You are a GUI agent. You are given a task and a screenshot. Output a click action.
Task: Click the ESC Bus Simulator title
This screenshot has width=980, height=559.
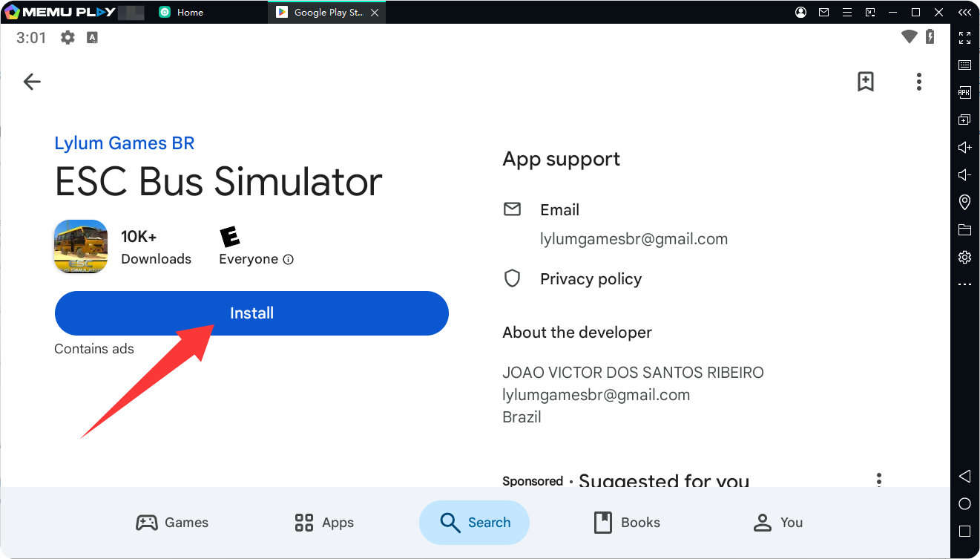(219, 181)
